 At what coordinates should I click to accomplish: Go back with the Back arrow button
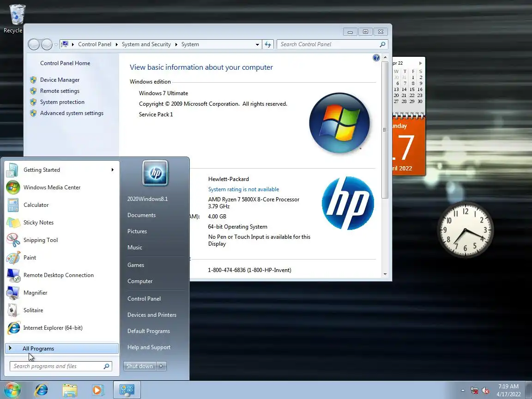pyautogui.click(x=34, y=44)
